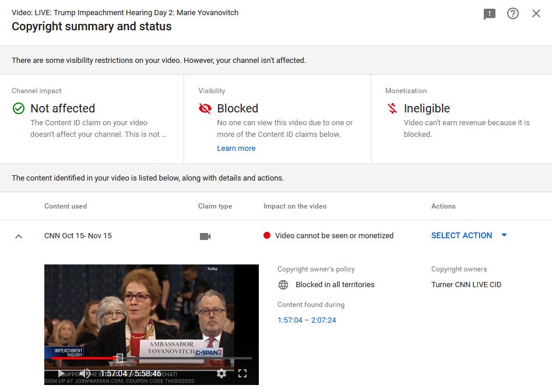Click the Ineligible monetization heading
The width and height of the screenshot is (552, 392).
[427, 109]
